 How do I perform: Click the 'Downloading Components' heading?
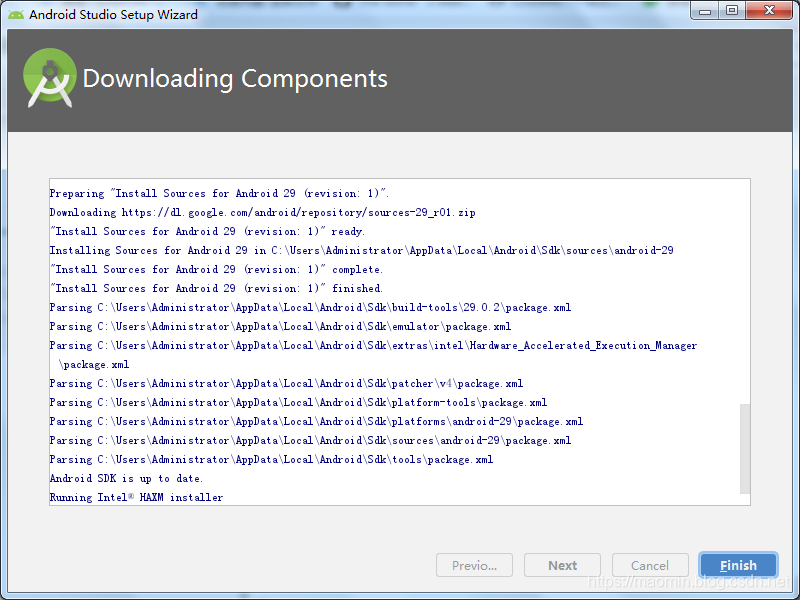click(235, 79)
